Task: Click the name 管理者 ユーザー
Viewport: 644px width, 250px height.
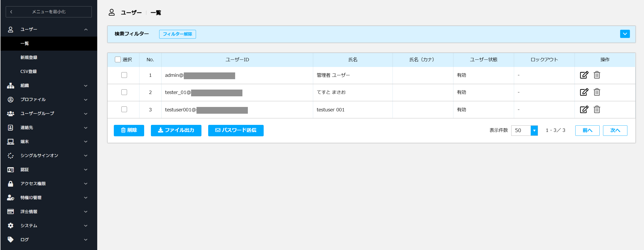Action: (x=333, y=75)
